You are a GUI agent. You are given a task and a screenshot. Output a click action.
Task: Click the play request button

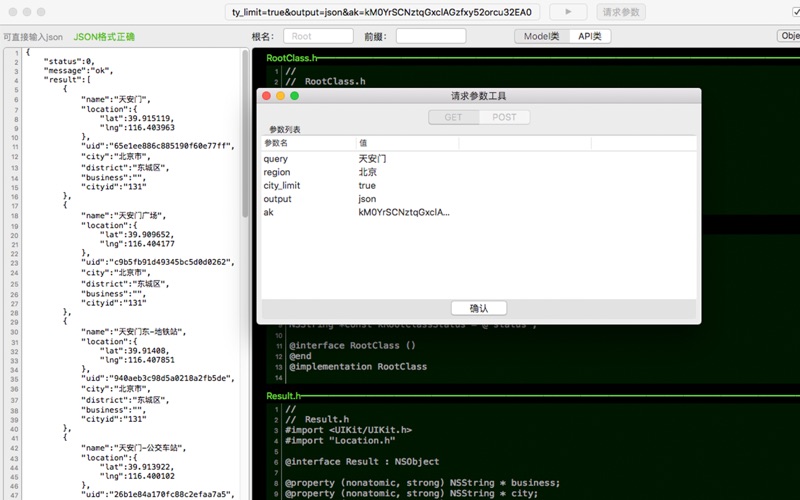click(x=568, y=12)
